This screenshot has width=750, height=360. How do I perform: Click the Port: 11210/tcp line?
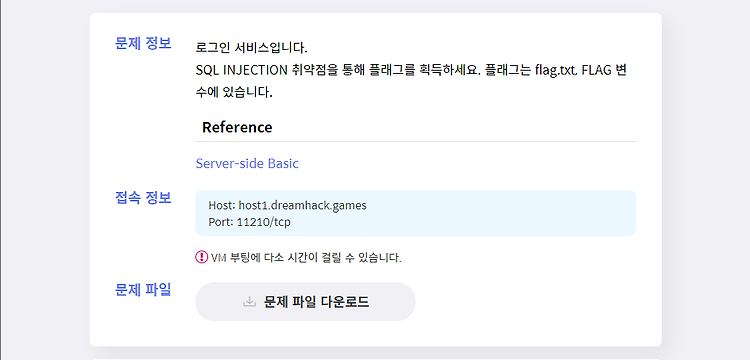pos(249,222)
